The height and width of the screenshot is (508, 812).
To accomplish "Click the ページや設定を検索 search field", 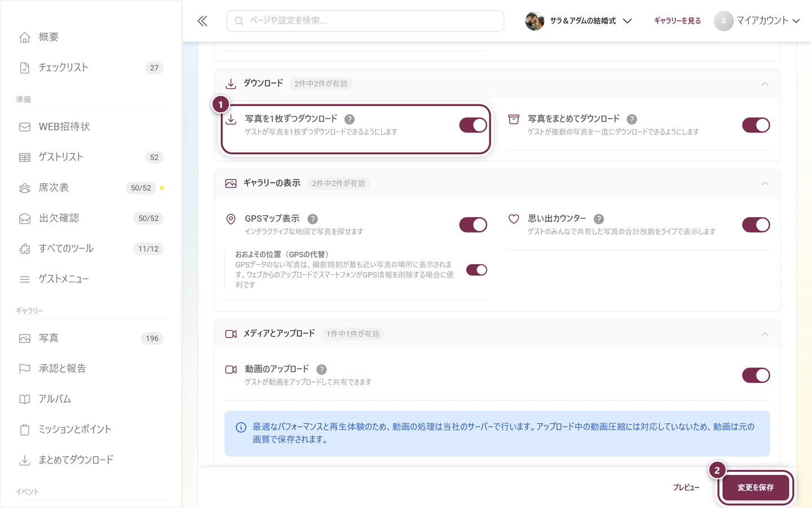I will [365, 21].
